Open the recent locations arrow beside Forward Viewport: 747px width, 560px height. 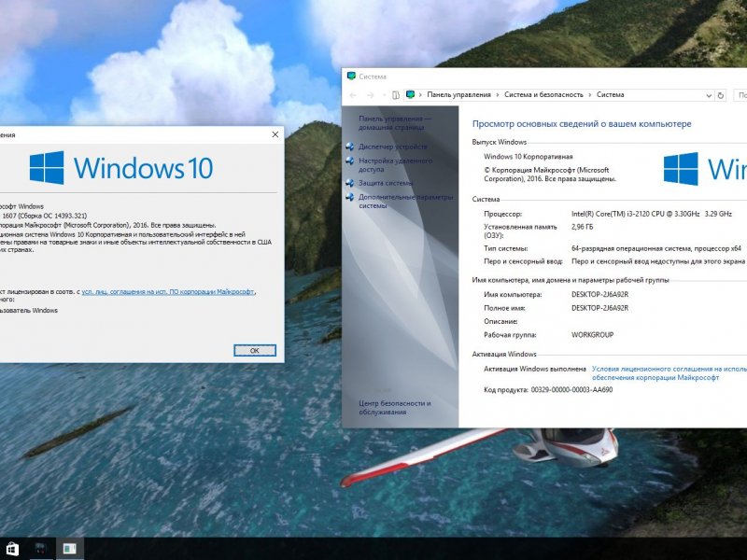(x=384, y=95)
